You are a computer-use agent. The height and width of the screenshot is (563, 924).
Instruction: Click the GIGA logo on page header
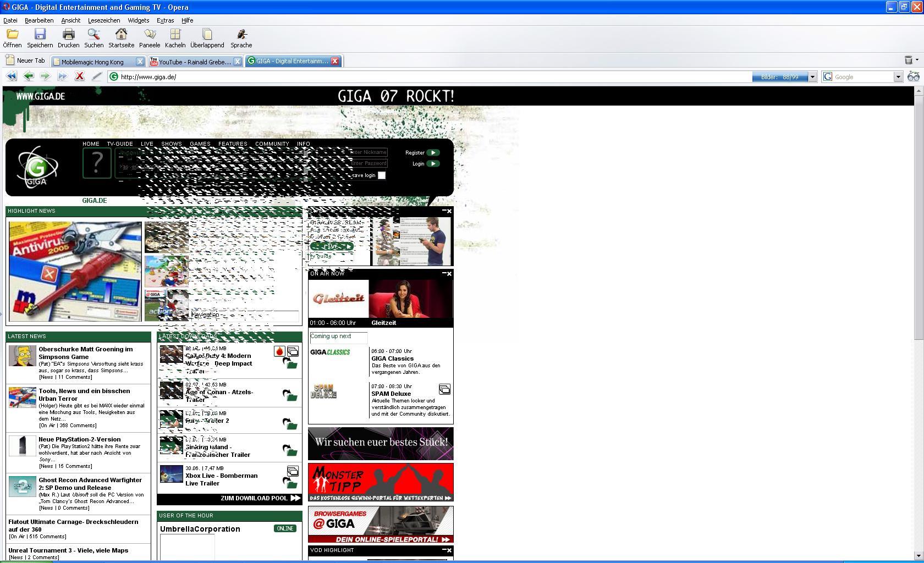[x=37, y=167]
